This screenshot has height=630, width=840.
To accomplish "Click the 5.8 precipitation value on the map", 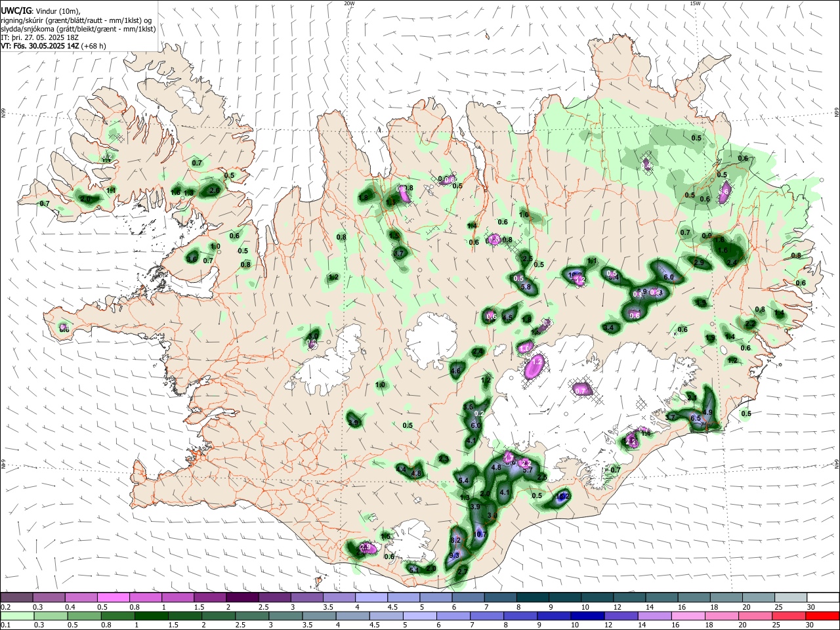I will [x=526, y=287].
